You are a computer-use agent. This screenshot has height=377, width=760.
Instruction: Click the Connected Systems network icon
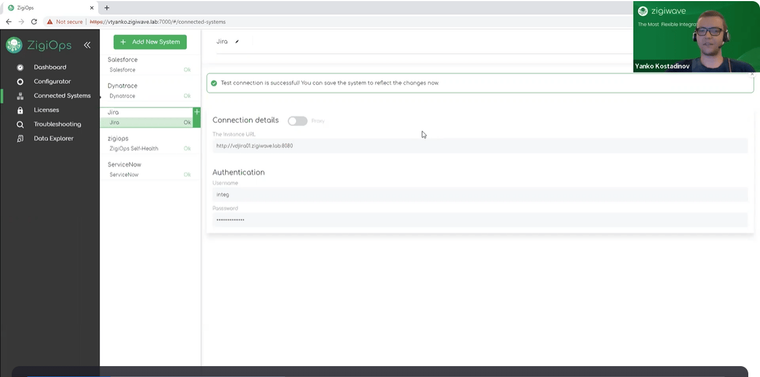(20, 96)
